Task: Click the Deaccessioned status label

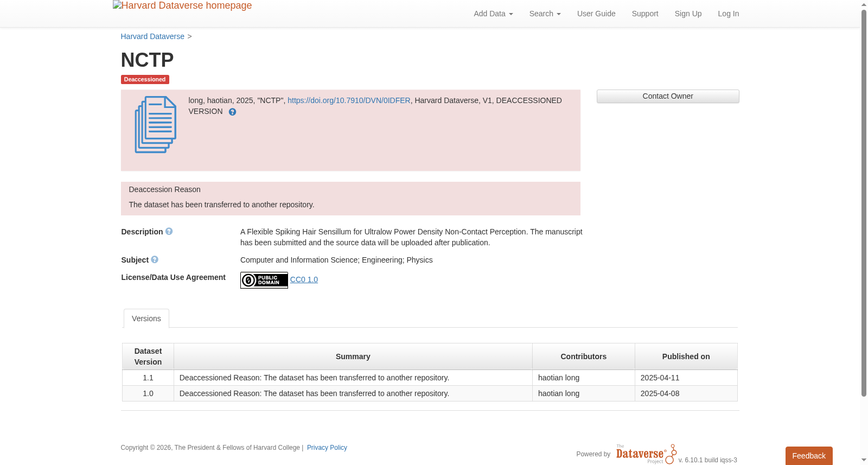Action: coord(145,80)
